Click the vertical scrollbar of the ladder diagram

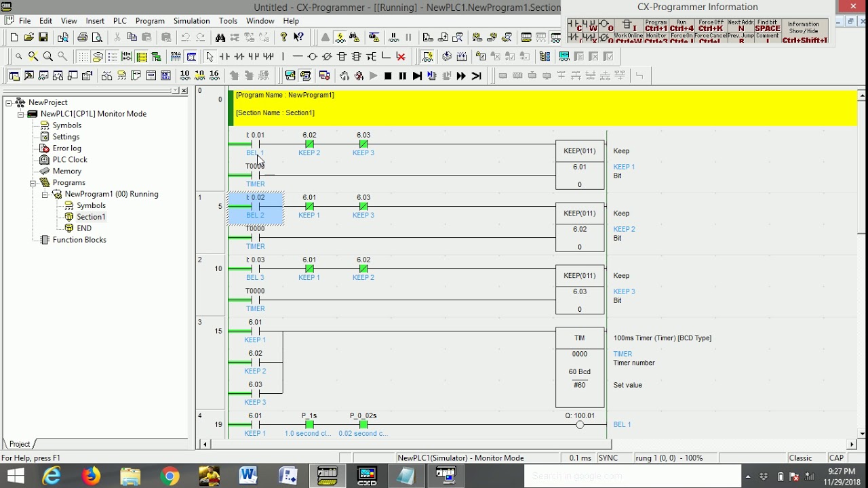(x=862, y=264)
